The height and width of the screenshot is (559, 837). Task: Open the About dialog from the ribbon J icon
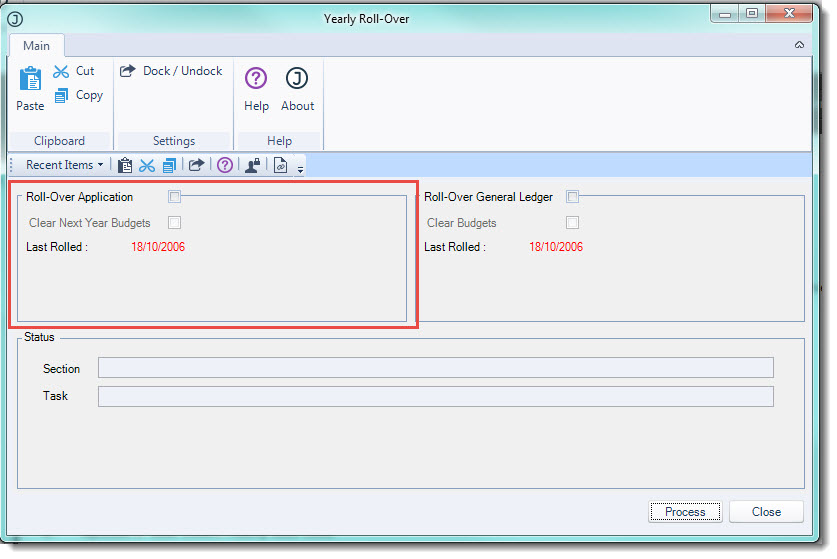coord(297,78)
